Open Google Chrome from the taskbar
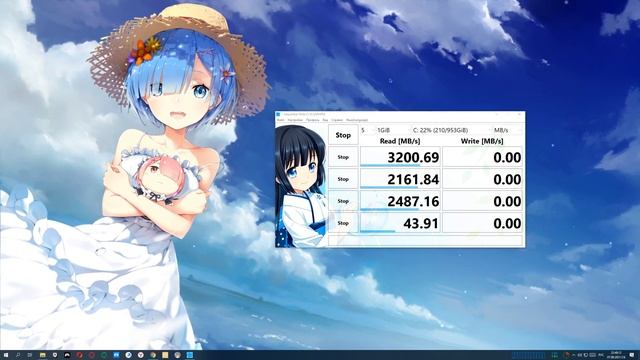Viewport: 640px width, 360px height. (x=153, y=355)
